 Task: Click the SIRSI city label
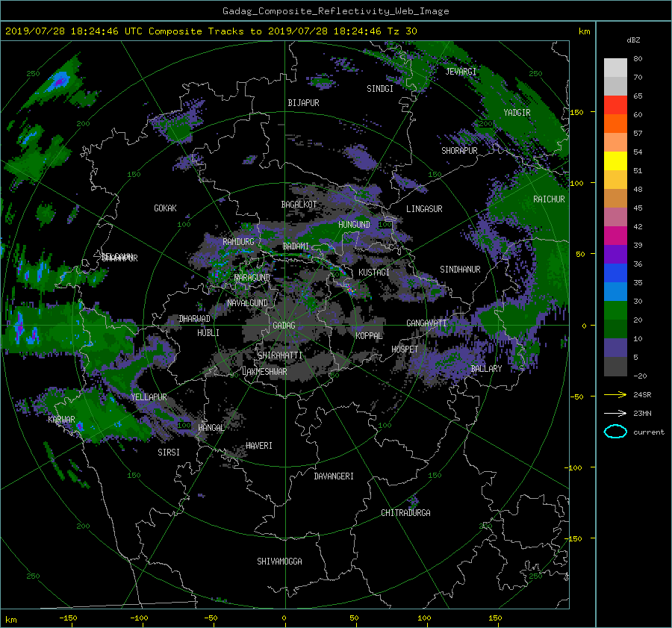tap(169, 453)
